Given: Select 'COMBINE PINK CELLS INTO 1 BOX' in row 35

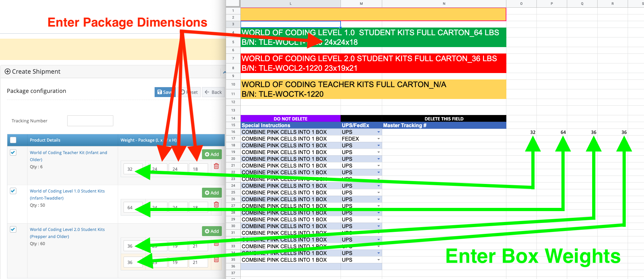Looking at the screenshot, I should coord(291,260).
